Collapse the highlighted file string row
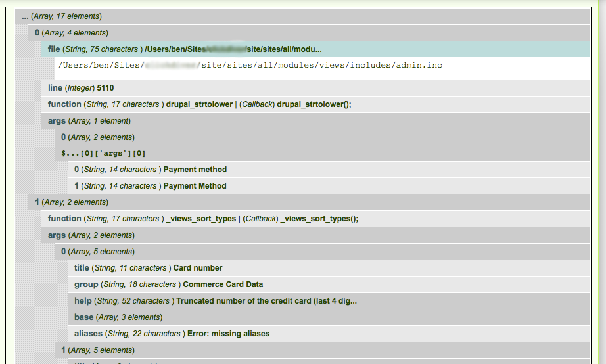This screenshot has height=364, width=606. click(x=315, y=49)
